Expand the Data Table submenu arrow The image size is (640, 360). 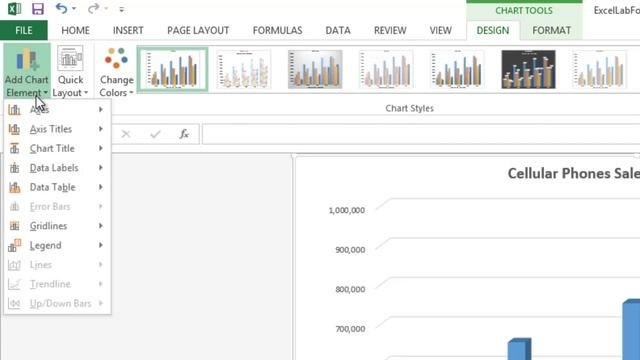pyautogui.click(x=101, y=187)
